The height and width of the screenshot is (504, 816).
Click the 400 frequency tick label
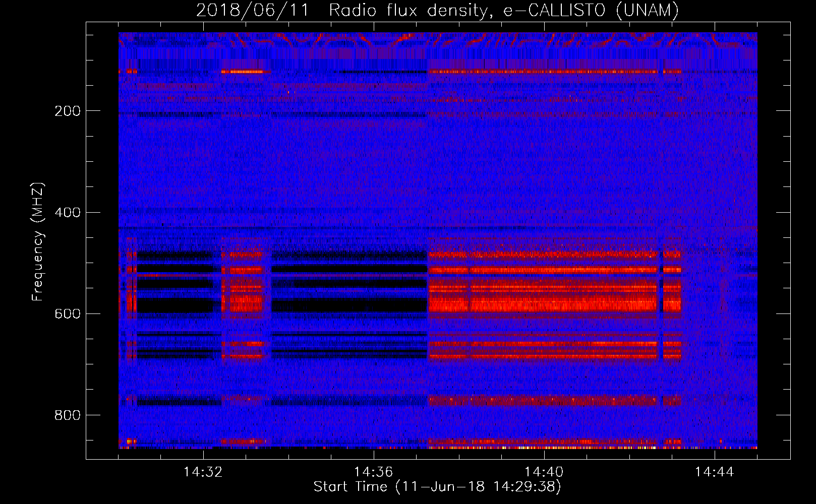pyautogui.click(x=68, y=212)
